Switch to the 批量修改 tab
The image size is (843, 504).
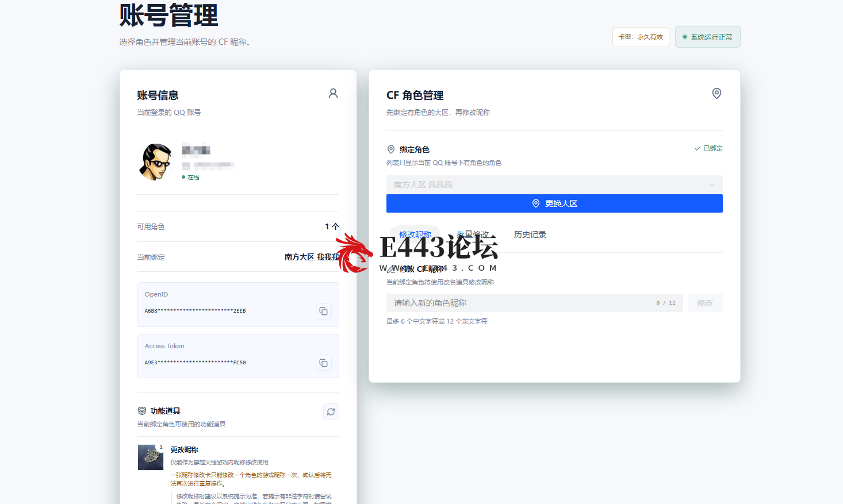click(473, 234)
